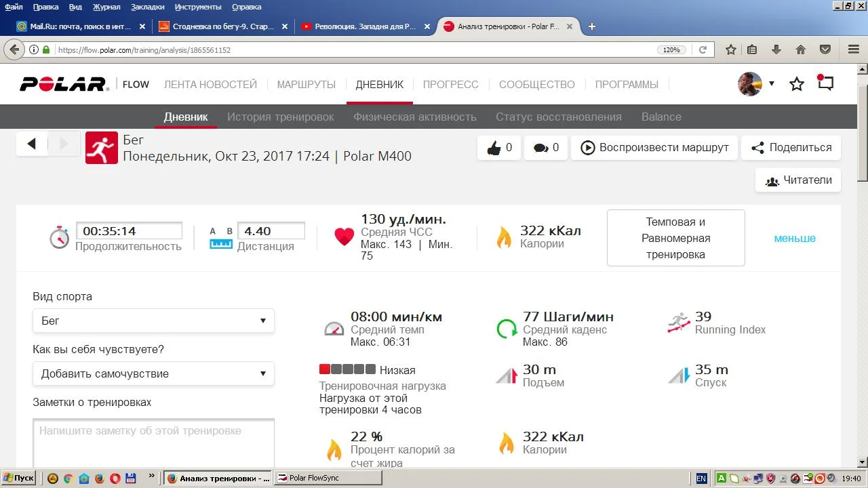Bookmark this page with Firefox star icon
868x488 pixels.
(730, 49)
